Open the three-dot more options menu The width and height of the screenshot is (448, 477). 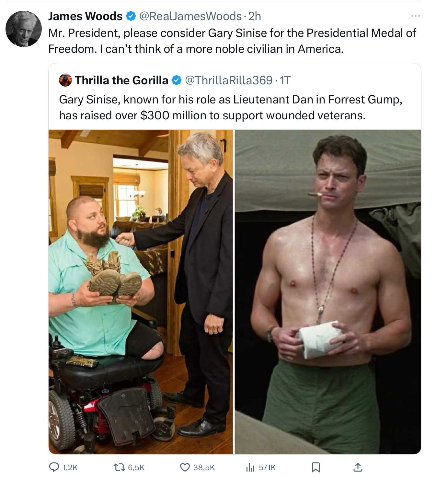[x=415, y=16]
